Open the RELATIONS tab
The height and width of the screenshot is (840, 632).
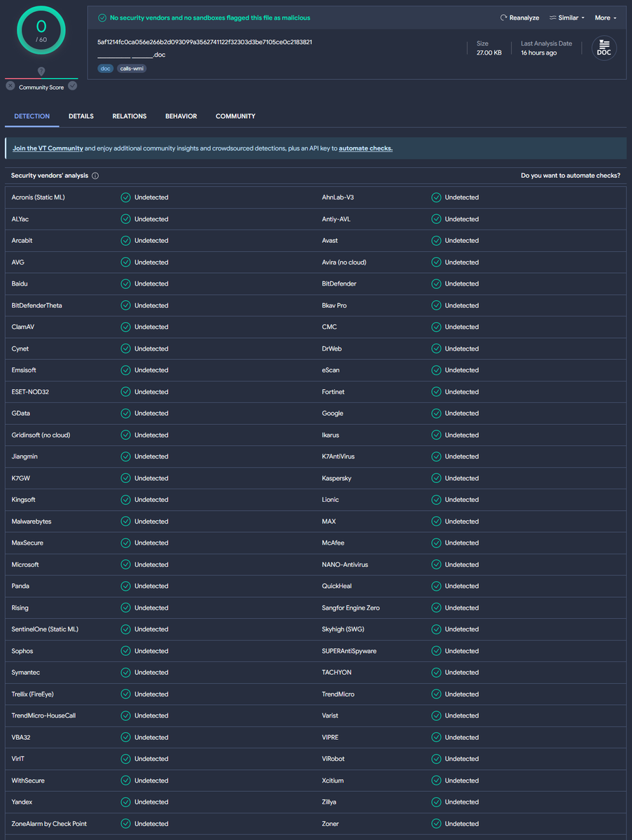coord(129,116)
